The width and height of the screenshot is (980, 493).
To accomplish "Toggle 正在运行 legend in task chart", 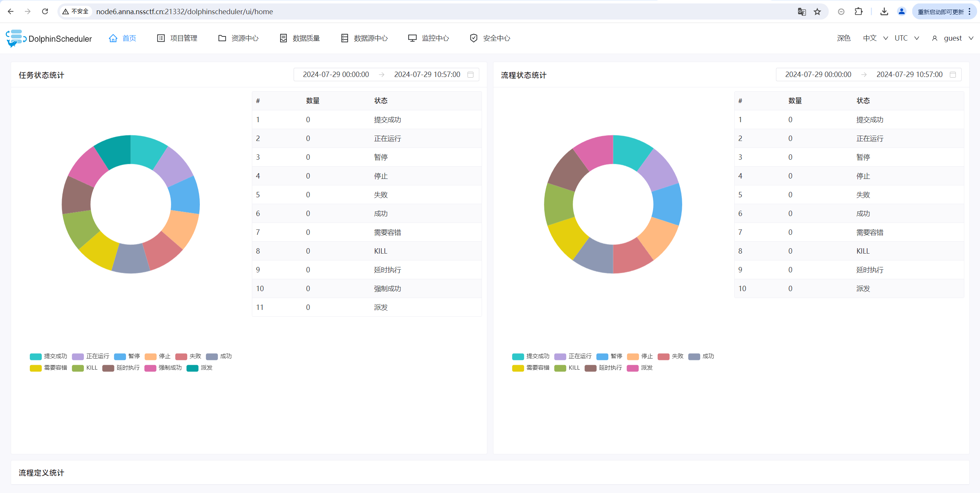I will click(91, 356).
